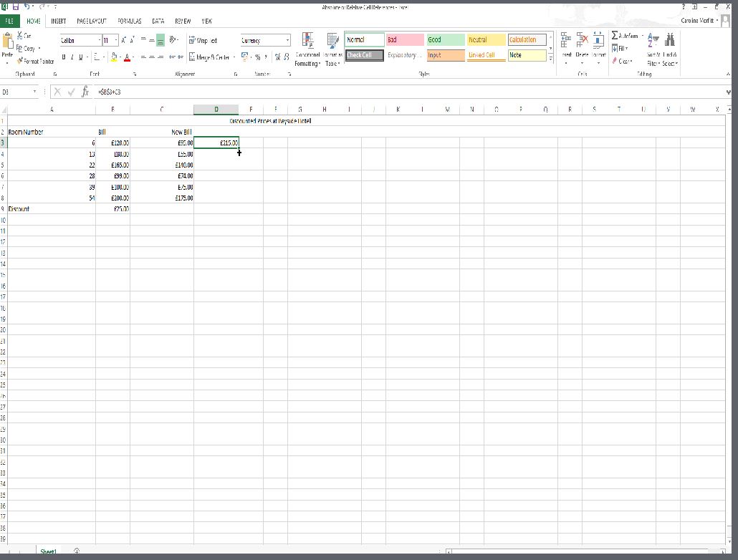The width and height of the screenshot is (738, 560).
Task: Open Sort & Filter
Action: point(653,49)
